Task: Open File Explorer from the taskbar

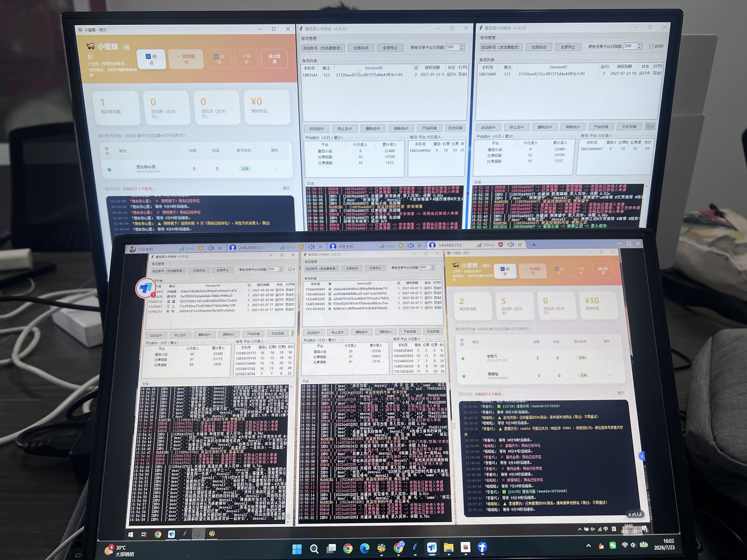Action: [x=449, y=548]
